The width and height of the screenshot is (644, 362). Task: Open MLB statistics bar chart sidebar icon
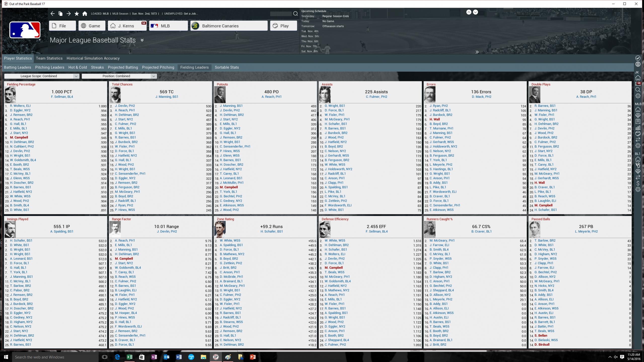tap(638, 128)
